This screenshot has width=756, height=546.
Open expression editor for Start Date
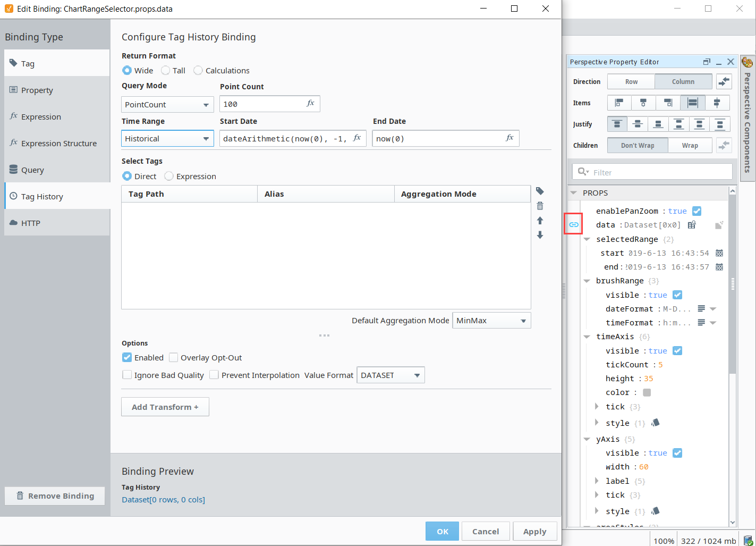coord(357,138)
